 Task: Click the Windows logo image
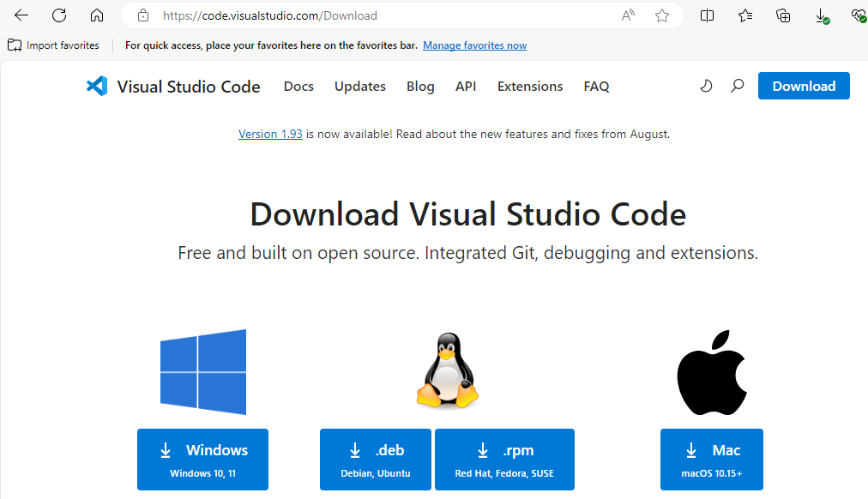point(203,372)
